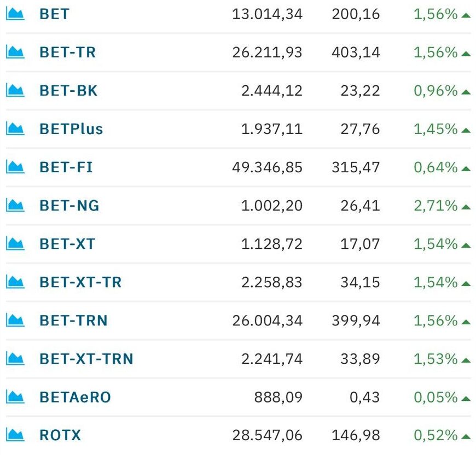Open the BETAeRO index name link
The image size is (476, 455).
point(76,397)
